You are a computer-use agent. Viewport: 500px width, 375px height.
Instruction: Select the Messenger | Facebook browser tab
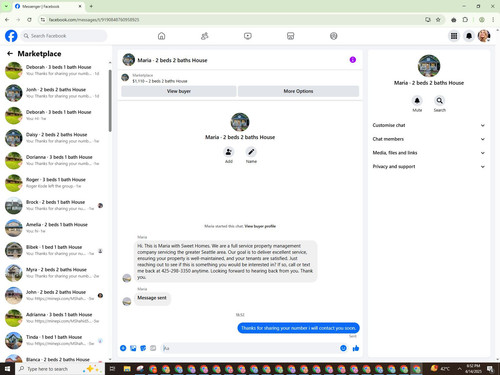[48, 6]
